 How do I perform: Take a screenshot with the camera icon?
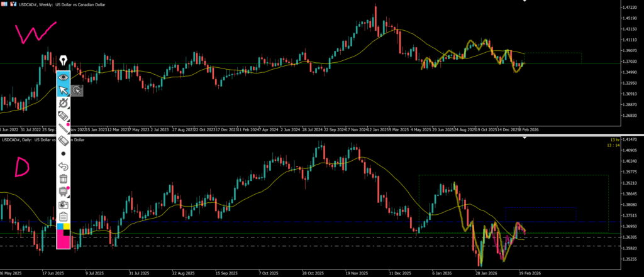tap(63, 204)
